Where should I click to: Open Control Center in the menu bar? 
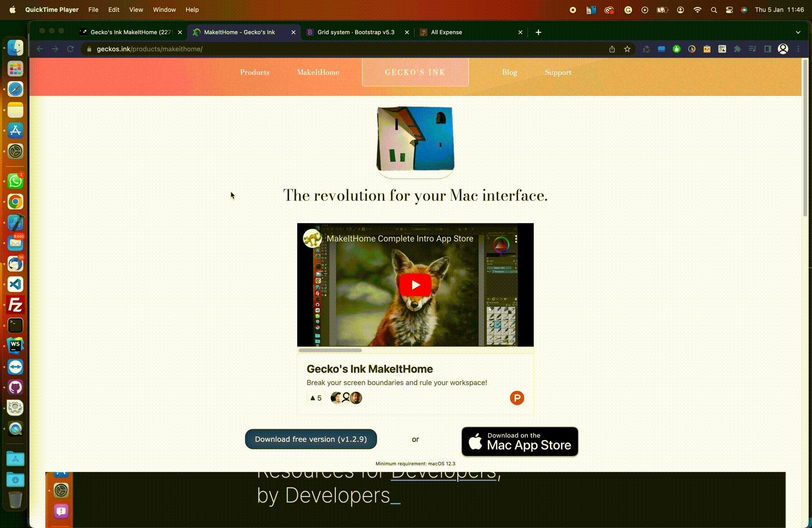729,9
